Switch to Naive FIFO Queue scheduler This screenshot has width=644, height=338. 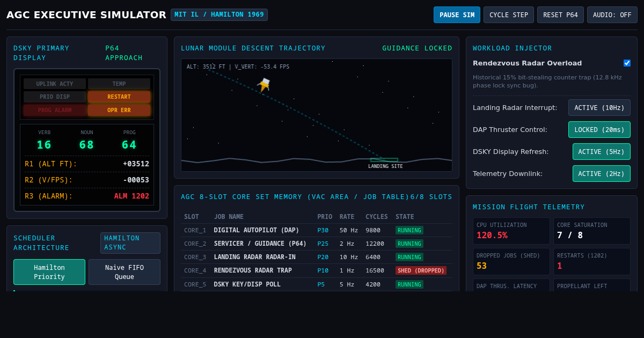click(125, 272)
